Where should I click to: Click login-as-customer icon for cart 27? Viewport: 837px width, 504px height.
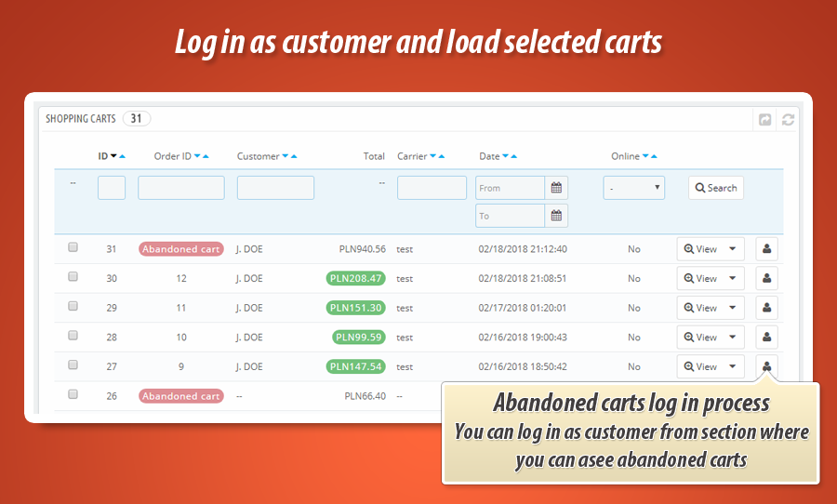766,366
